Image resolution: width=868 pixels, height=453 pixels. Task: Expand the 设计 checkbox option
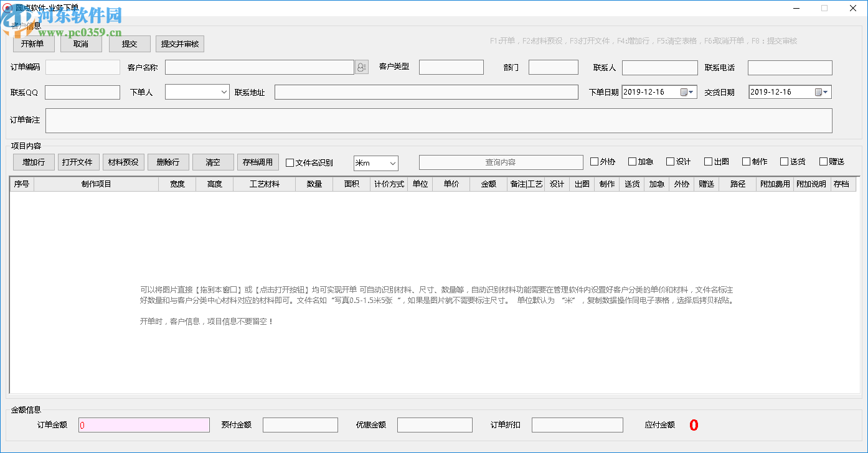point(669,161)
